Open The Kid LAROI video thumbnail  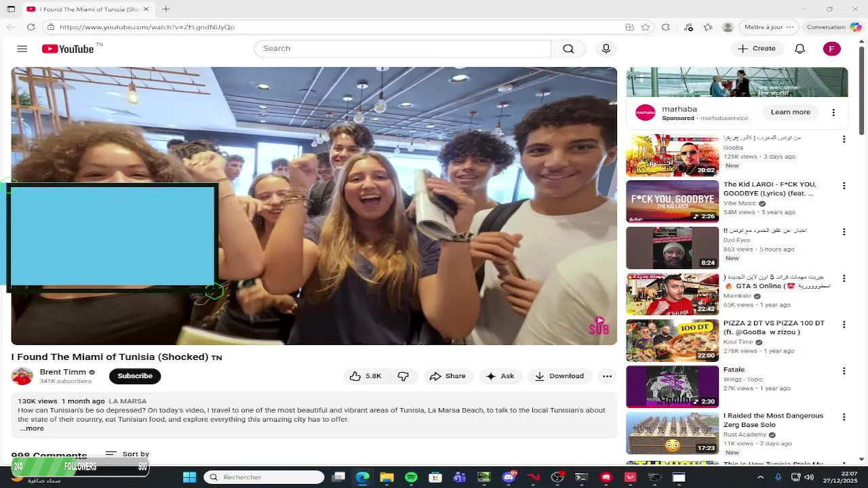[x=672, y=201]
